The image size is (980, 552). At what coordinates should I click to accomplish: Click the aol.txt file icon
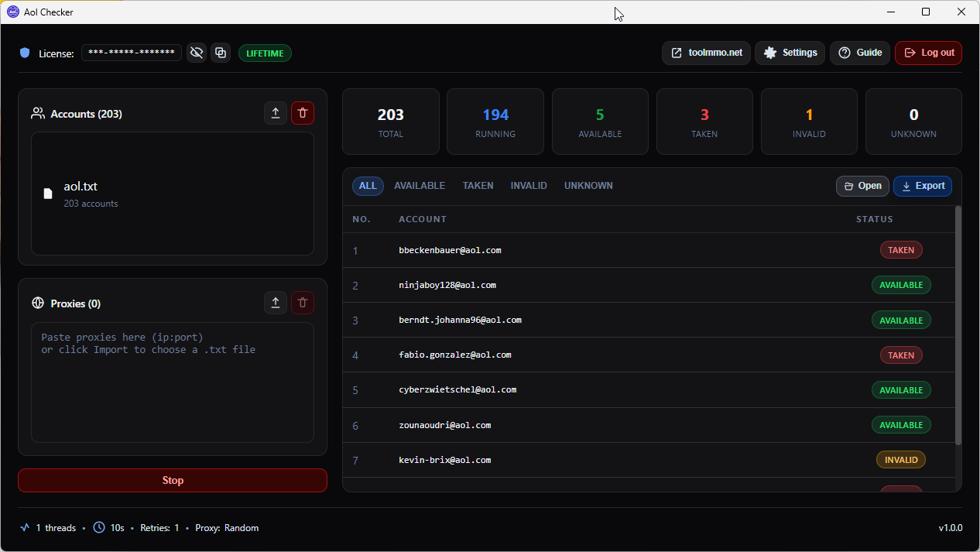click(48, 194)
